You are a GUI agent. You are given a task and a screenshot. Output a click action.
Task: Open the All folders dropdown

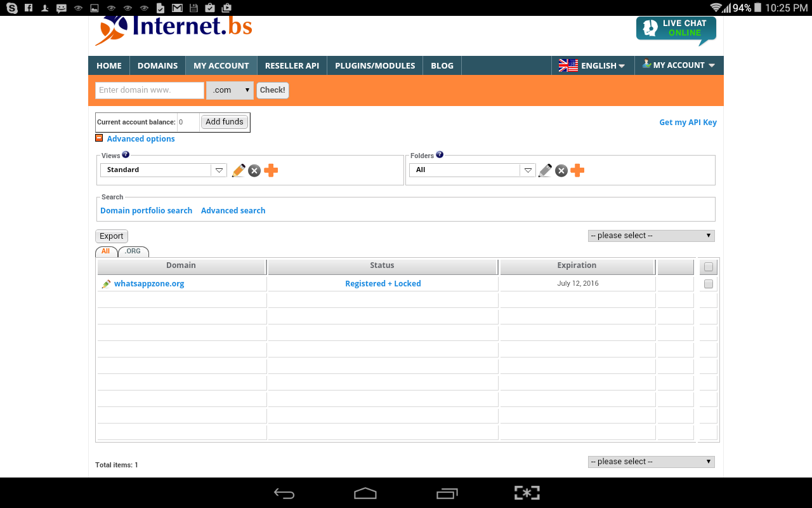pos(473,170)
